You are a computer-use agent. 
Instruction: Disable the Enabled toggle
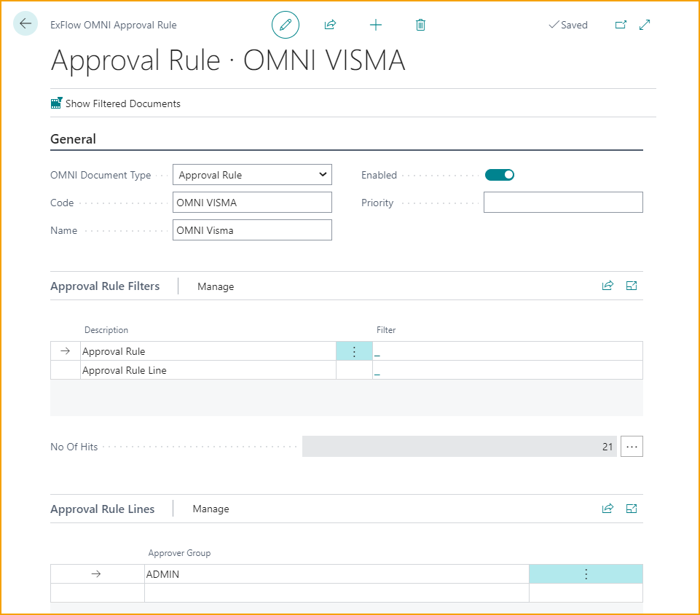tap(500, 174)
